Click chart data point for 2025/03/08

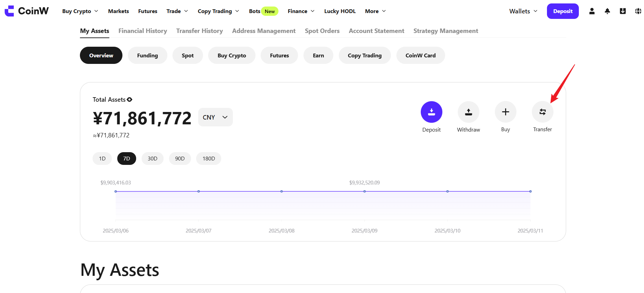(282, 191)
